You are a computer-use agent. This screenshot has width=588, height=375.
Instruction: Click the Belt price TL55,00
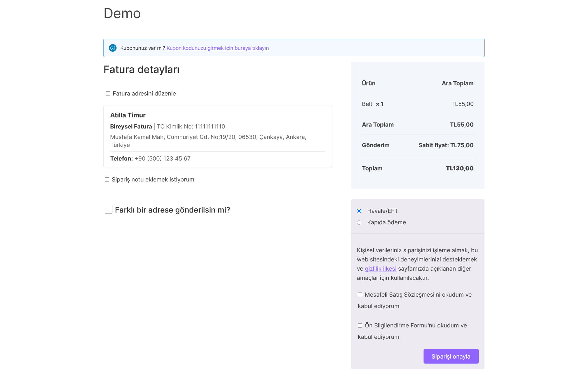pos(462,104)
